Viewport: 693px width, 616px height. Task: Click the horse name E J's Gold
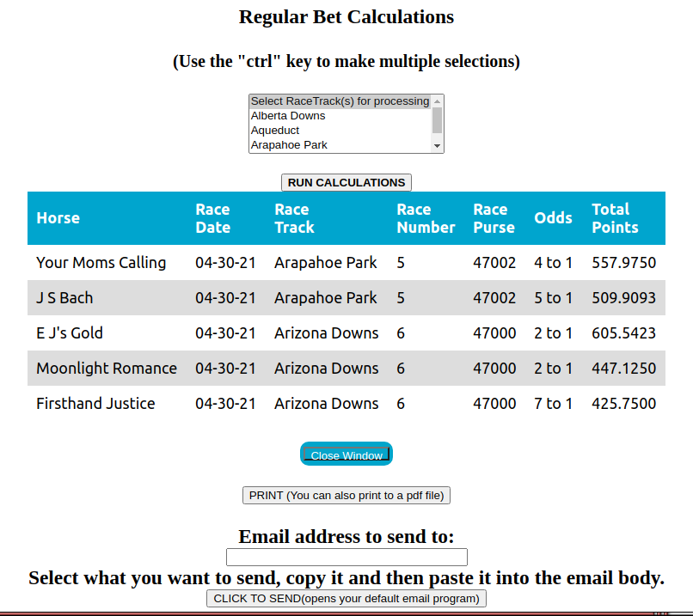pyautogui.click(x=70, y=333)
